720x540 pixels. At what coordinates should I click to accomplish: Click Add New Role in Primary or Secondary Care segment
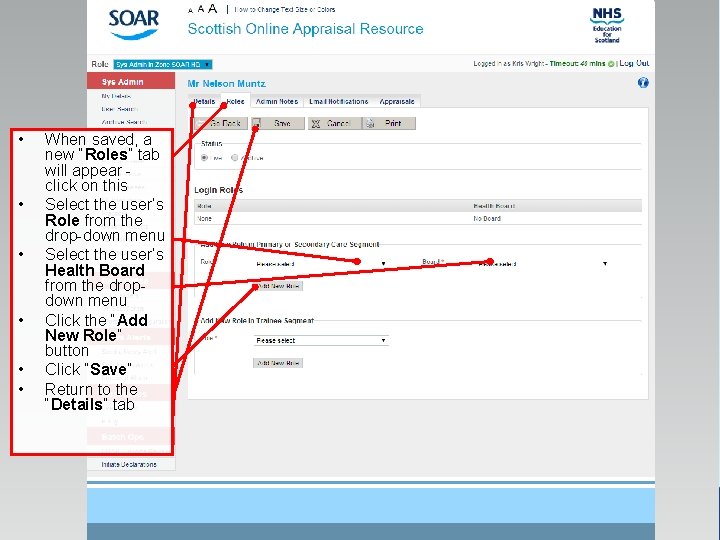click(x=278, y=286)
